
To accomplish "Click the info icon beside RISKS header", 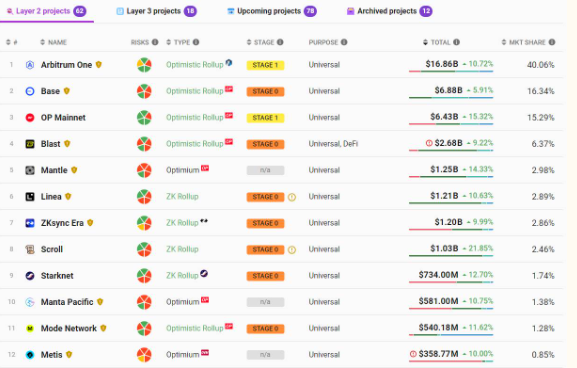I will pyautogui.click(x=155, y=42).
